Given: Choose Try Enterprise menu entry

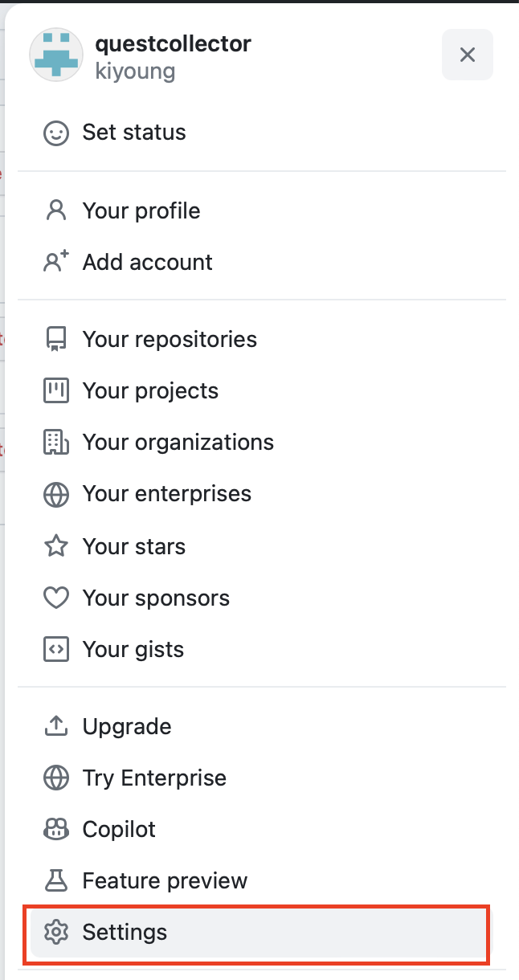Looking at the screenshot, I should (154, 778).
